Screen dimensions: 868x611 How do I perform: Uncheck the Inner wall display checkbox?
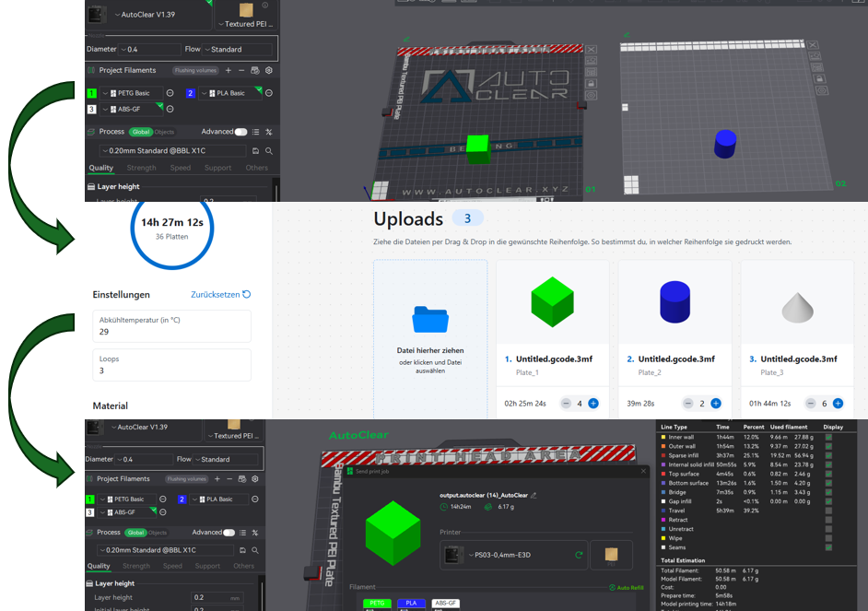coord(828,437)
